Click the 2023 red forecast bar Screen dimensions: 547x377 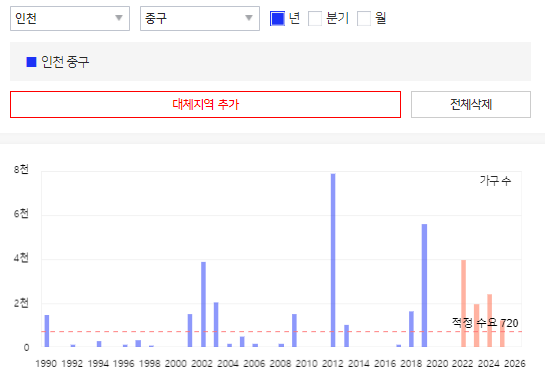point(477,326)
